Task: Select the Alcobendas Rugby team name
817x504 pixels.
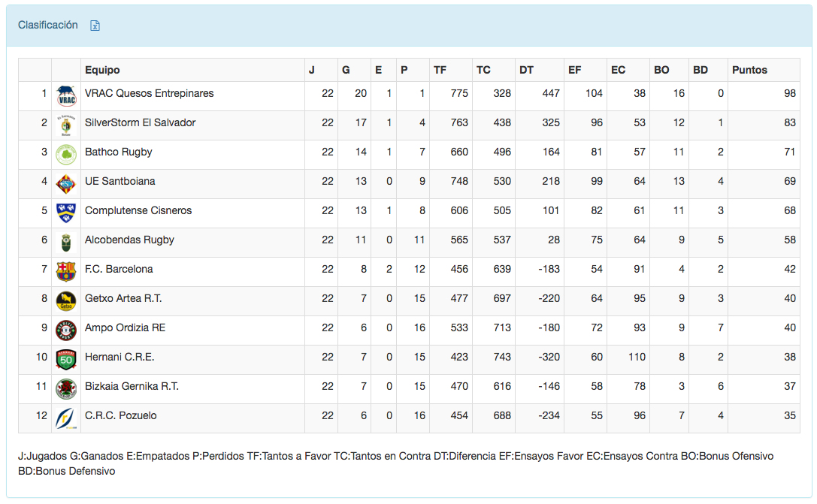Action: click(129, 240)
